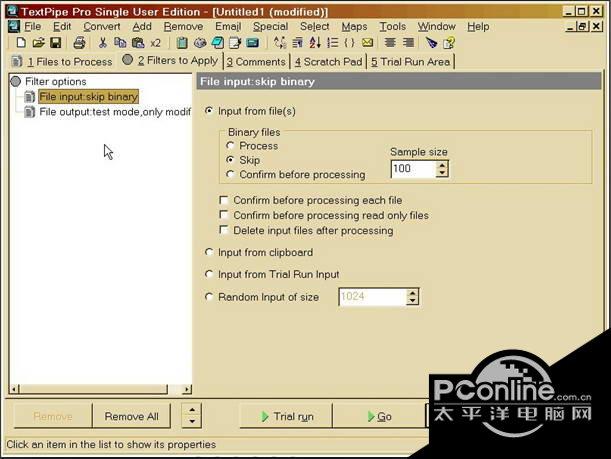Click the Sample size input field
611x459 pixels.
click(x=413, y=169)
